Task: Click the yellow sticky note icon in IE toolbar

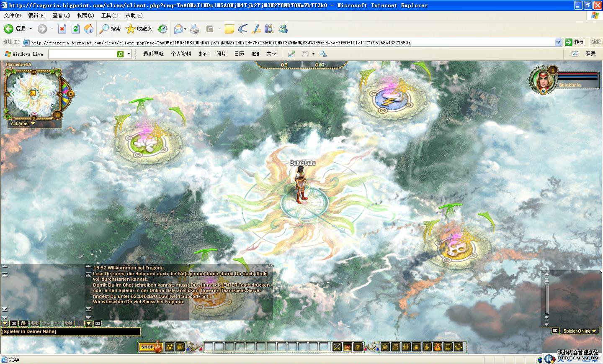Action: click(229, 29)
